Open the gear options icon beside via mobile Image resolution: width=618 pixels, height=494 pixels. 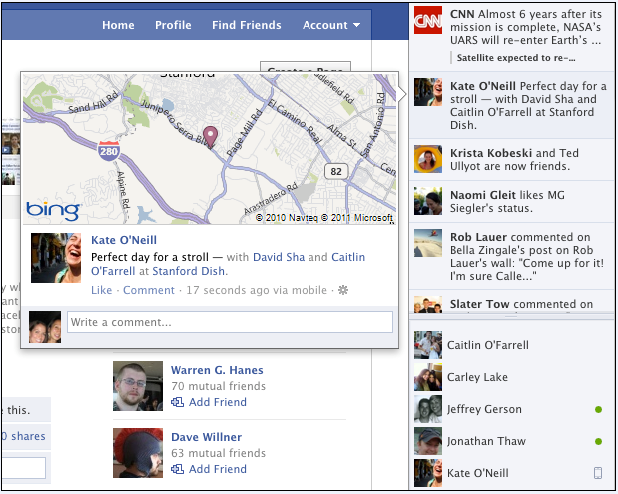point(343,291)
